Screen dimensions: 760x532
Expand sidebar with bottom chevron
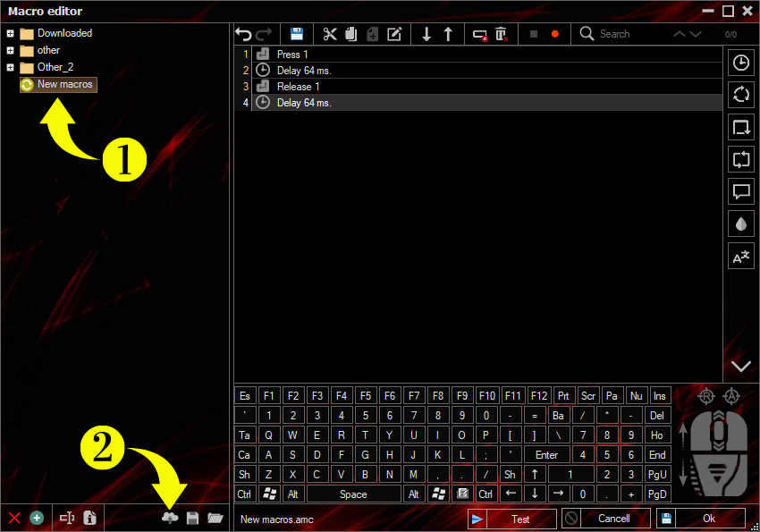(741, 366)
